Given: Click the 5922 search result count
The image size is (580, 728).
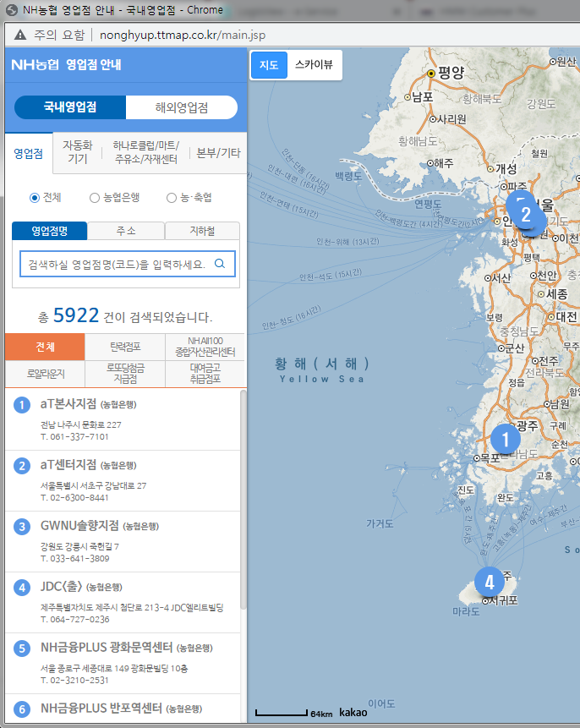Looking at the screenshot, I should click(76, 315).
